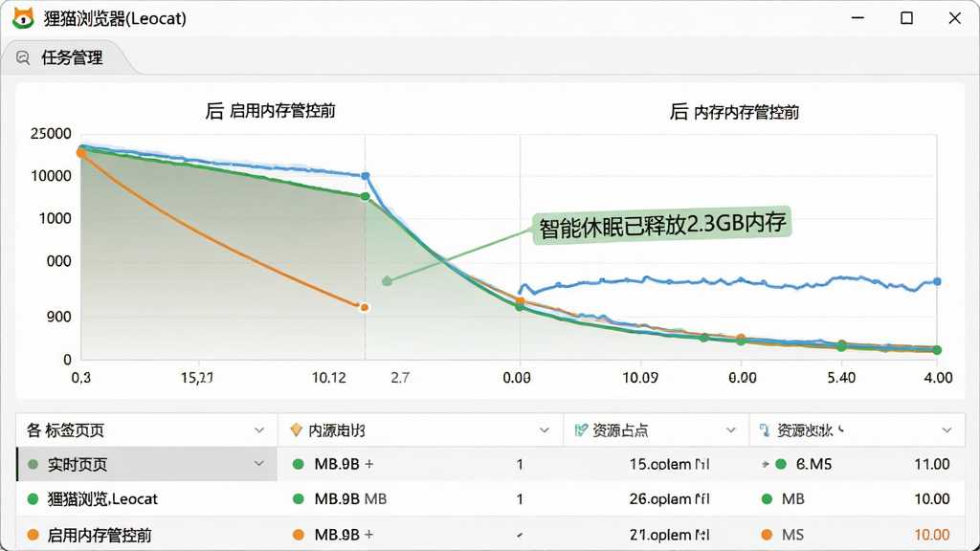980x551 pixels.
Task: Click the orange dot before MS
Action: point(767,535)
